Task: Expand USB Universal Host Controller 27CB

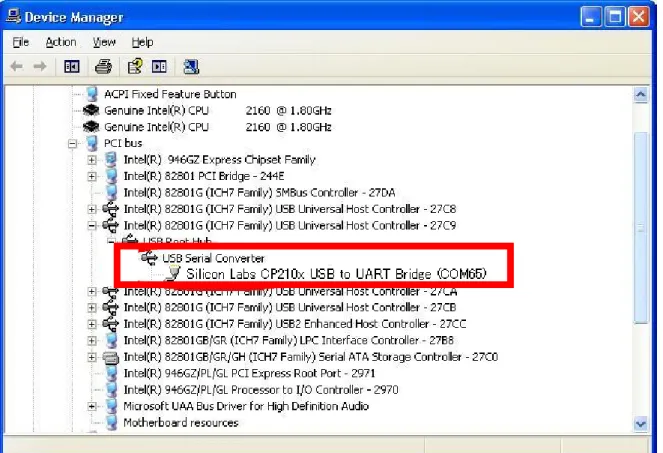Action: [x=92, y=307]
